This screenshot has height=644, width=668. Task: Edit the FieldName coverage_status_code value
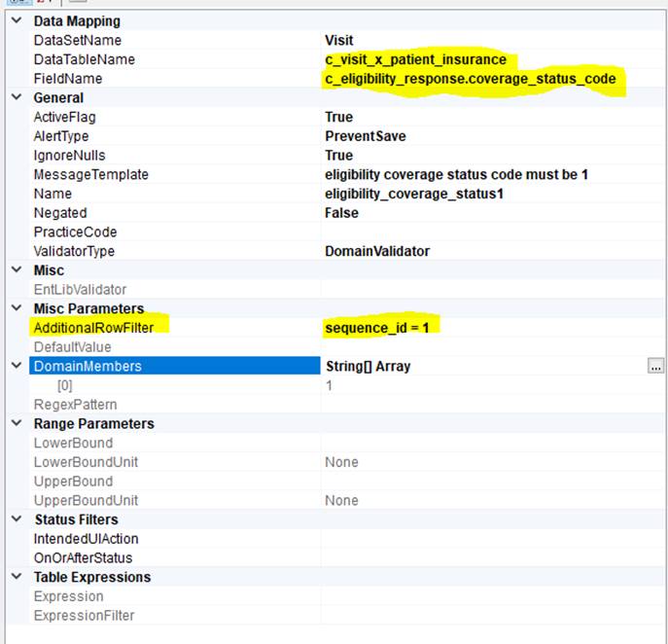pos(472,79)
